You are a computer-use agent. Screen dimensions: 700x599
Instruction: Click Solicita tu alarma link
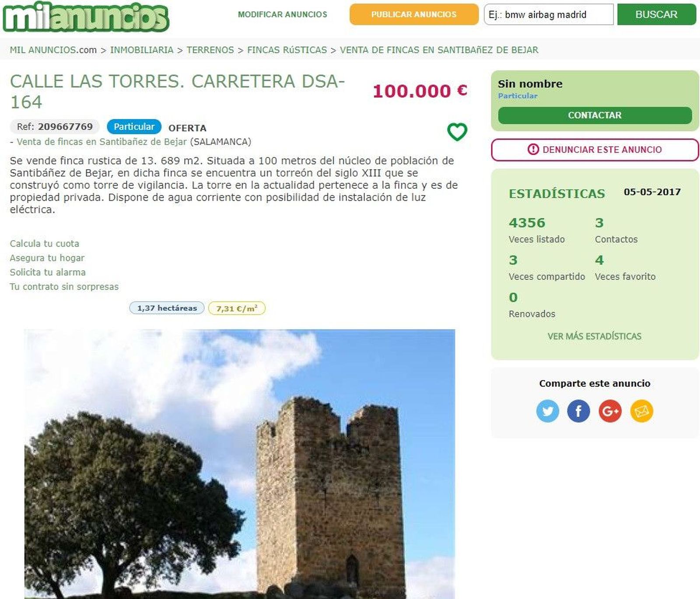(x=48, y=272)
